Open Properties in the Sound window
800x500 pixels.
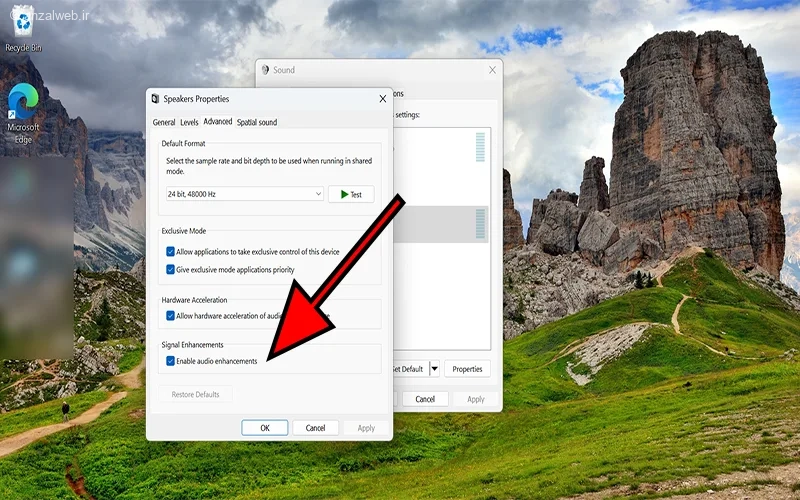pos(467,369)
